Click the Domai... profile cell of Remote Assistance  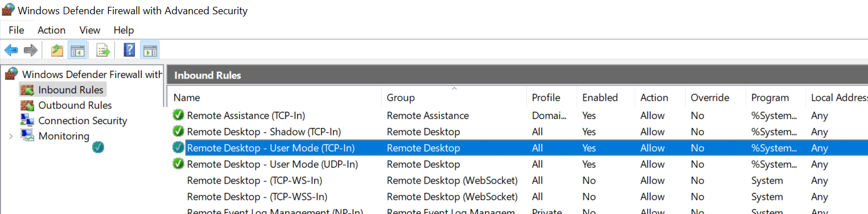coord(549,116)
